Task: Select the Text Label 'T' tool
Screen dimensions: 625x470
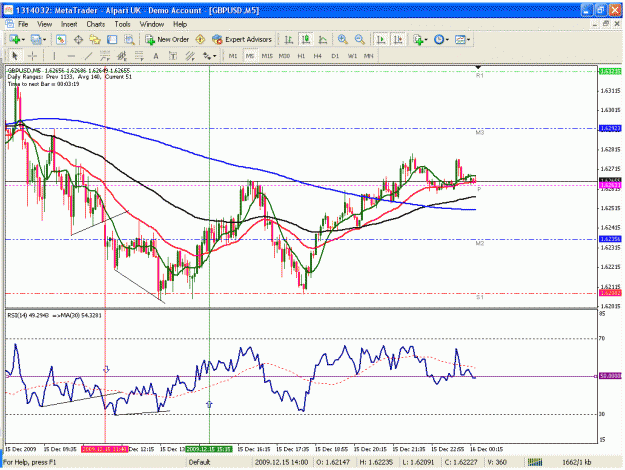Action: click(173, 56)
